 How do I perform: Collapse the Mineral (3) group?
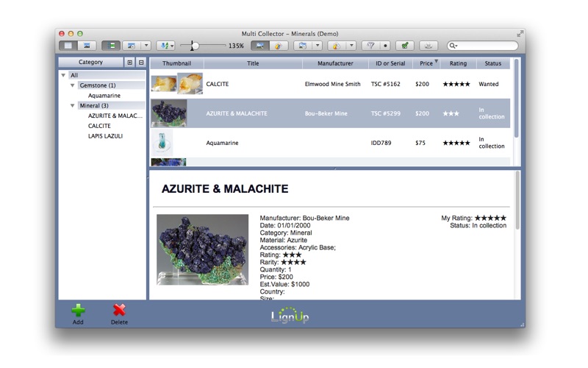click(x=72, y=105)
